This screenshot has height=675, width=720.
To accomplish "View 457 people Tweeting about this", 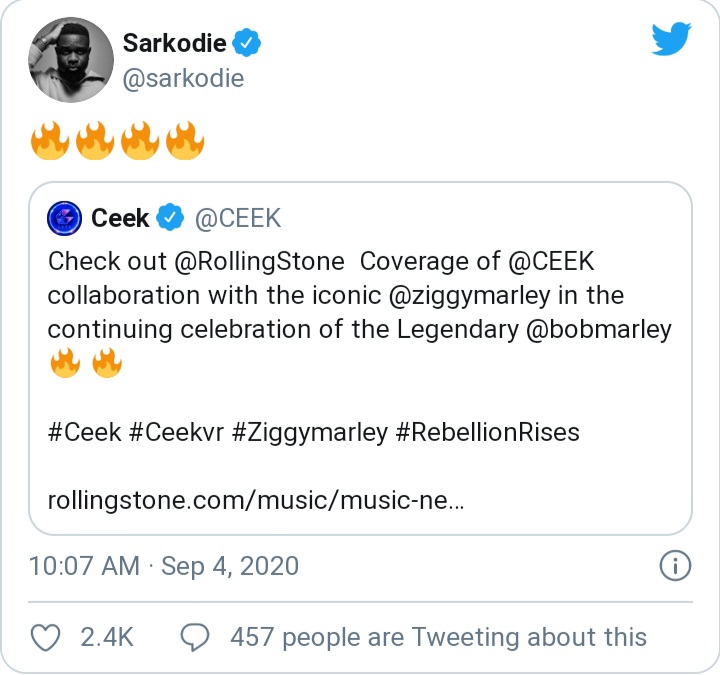I will click(438, 636).
